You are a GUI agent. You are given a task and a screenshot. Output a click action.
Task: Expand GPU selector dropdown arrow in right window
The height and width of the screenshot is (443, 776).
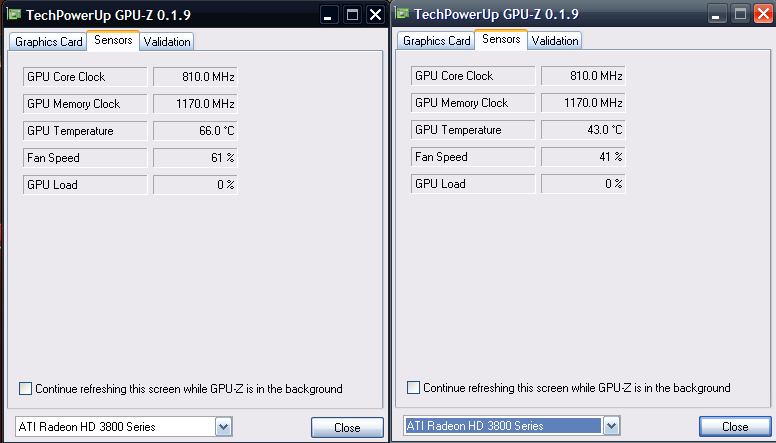tap(612, 426)
